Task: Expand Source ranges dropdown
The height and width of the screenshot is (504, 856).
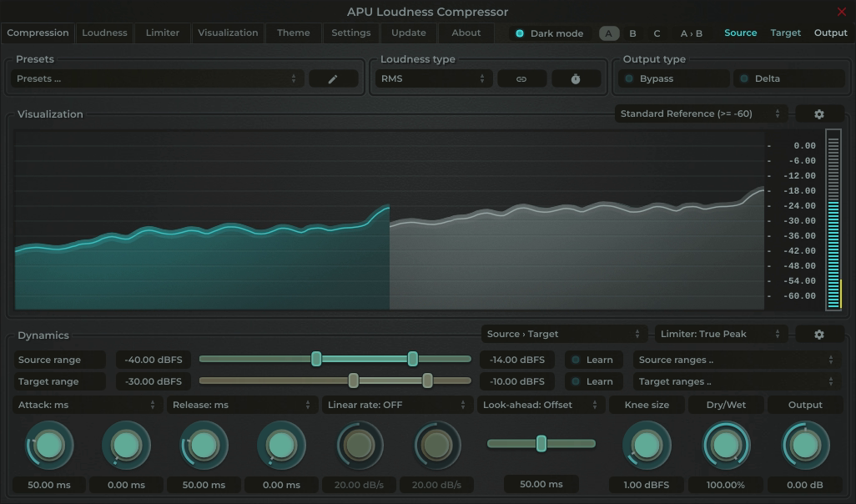Action: [737, 360]
